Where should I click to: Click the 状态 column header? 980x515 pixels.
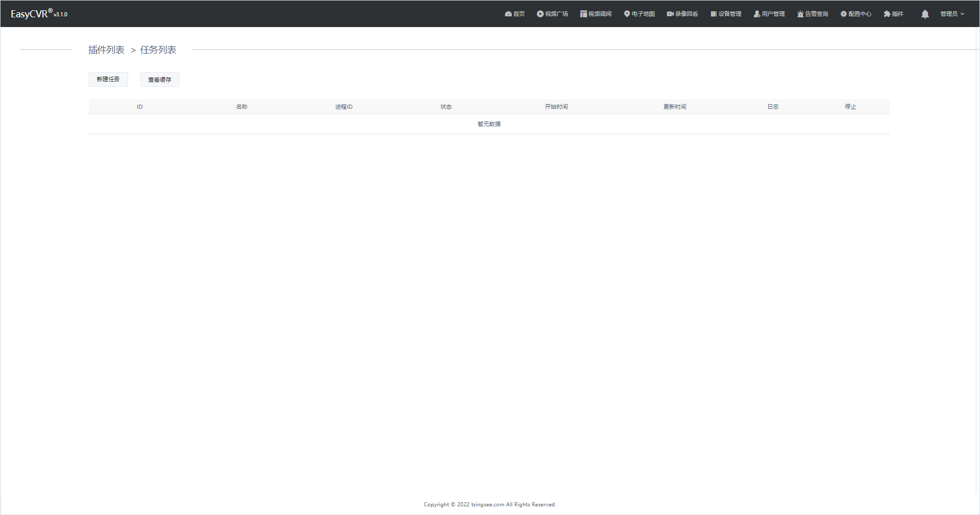coord(446,107)
